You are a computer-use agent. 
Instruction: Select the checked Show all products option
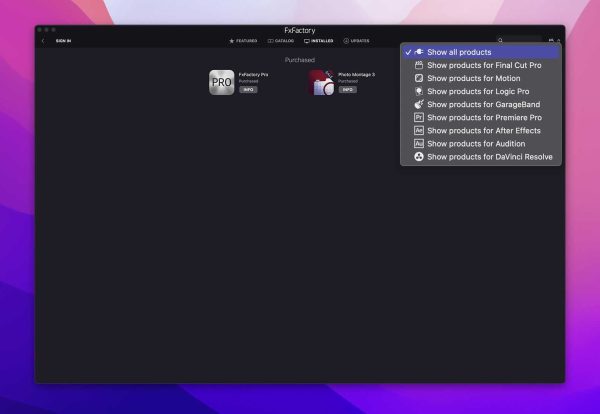458,52
